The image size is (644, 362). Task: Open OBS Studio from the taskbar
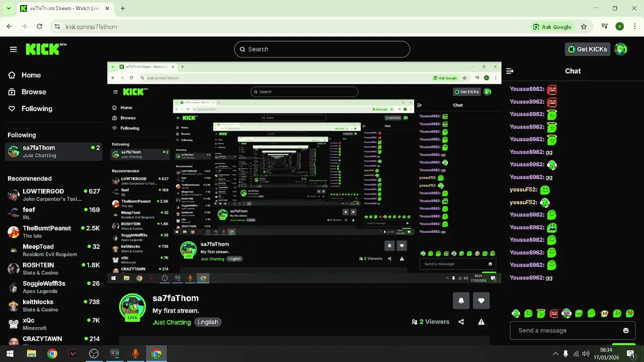pos(94,354)
